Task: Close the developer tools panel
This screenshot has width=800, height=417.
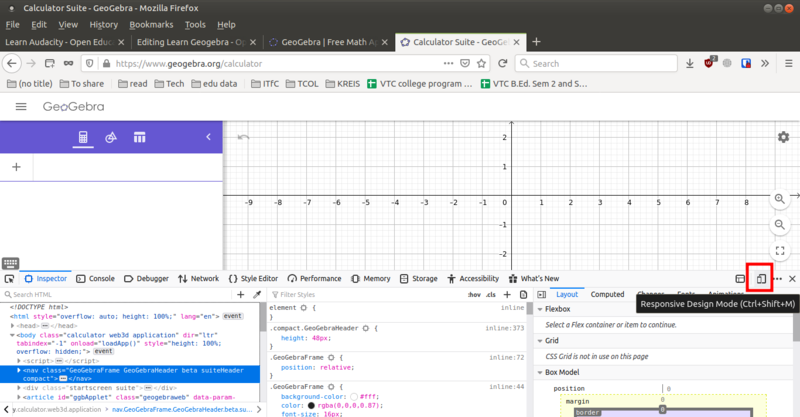Action: click(x=792, y=279)
